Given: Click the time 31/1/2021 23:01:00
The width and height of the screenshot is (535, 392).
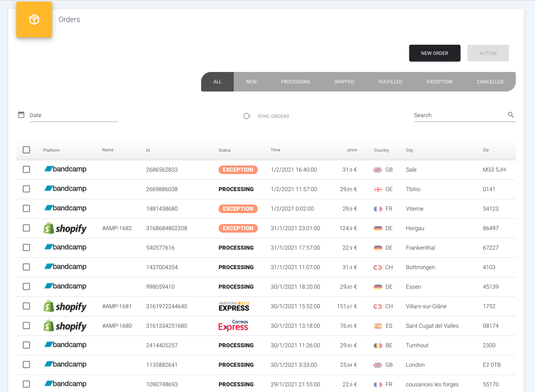Looking at the screenshot, I should click(295, 228).
